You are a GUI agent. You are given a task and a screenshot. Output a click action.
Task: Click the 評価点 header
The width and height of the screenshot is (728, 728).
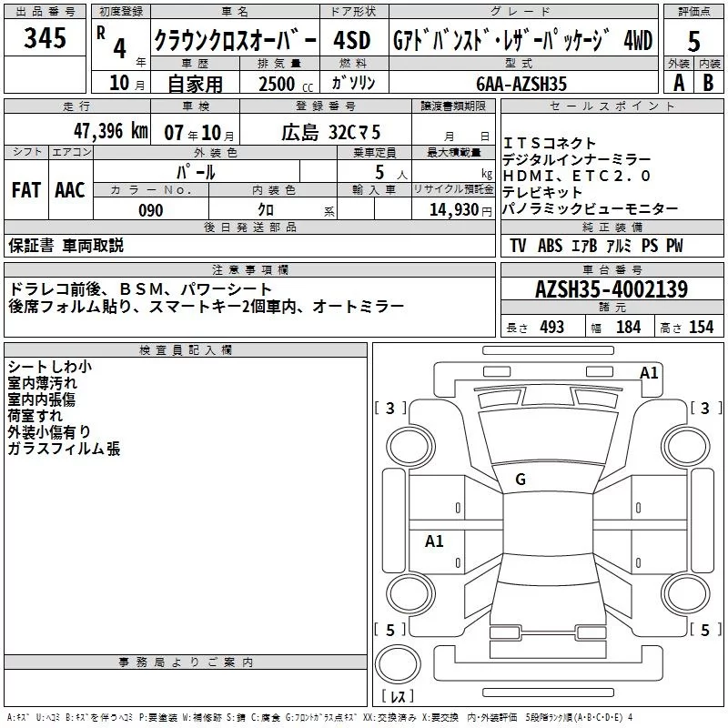click(693, 11)
